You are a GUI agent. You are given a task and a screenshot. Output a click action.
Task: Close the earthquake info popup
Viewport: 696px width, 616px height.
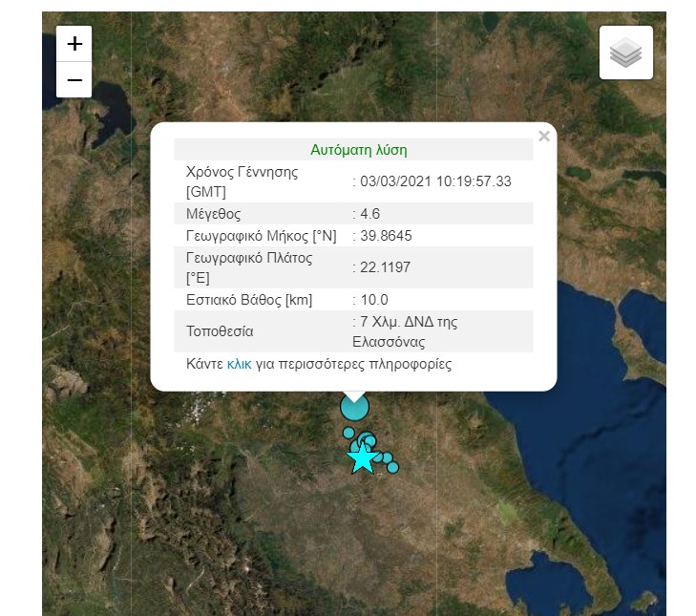point(544,137)
